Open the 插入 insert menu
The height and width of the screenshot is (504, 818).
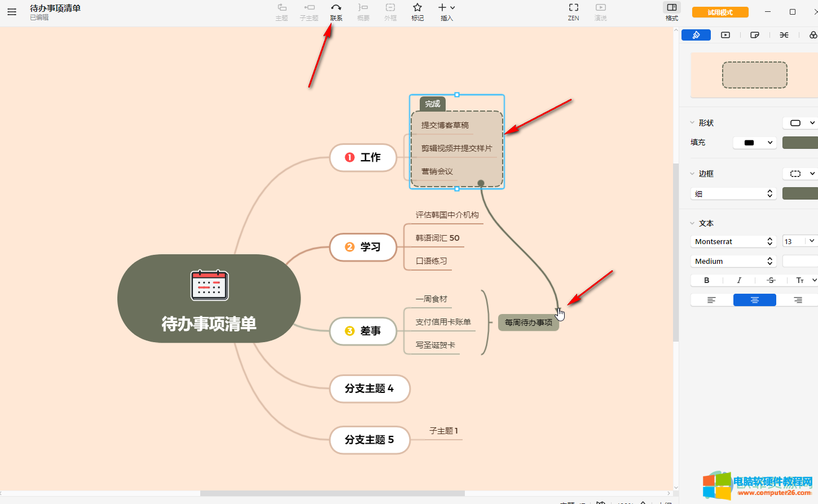(x=447, y=12)
